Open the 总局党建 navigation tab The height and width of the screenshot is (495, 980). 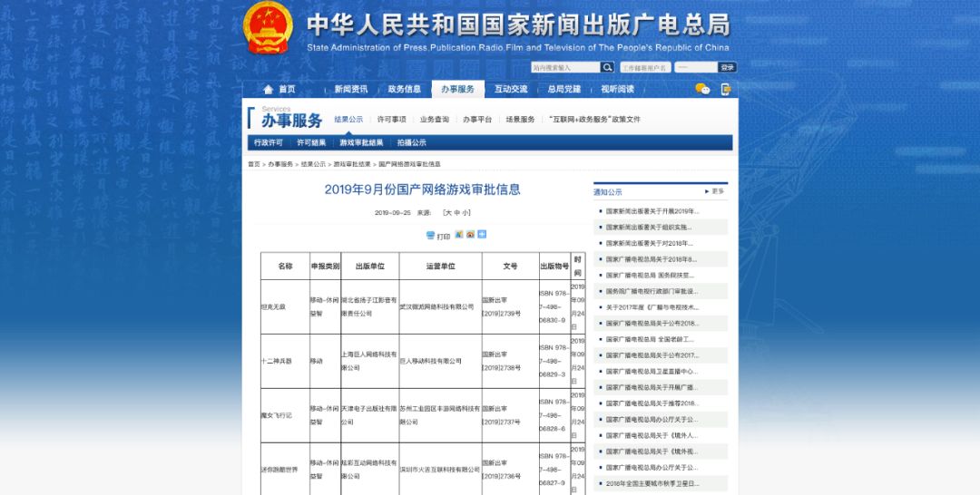point(564,89)
